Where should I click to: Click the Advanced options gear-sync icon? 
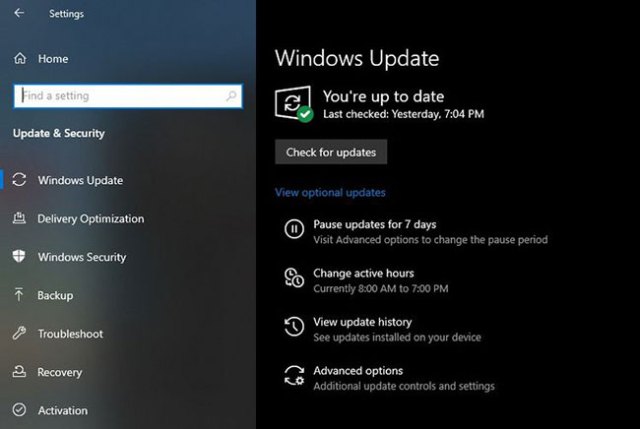(294, 376)
